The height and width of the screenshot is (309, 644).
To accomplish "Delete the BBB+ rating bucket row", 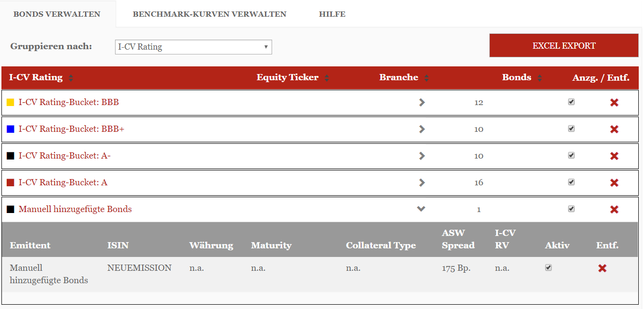I will click(x=614, y=129).
